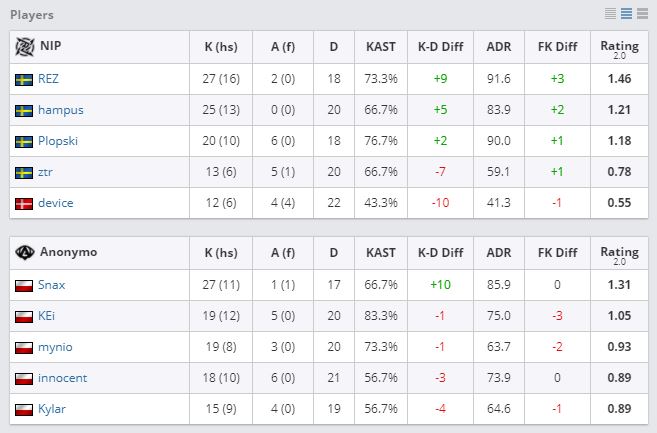This screenshot has height=433, width=657.
Task: Open the NIP team page link
Action: (50, 46)
